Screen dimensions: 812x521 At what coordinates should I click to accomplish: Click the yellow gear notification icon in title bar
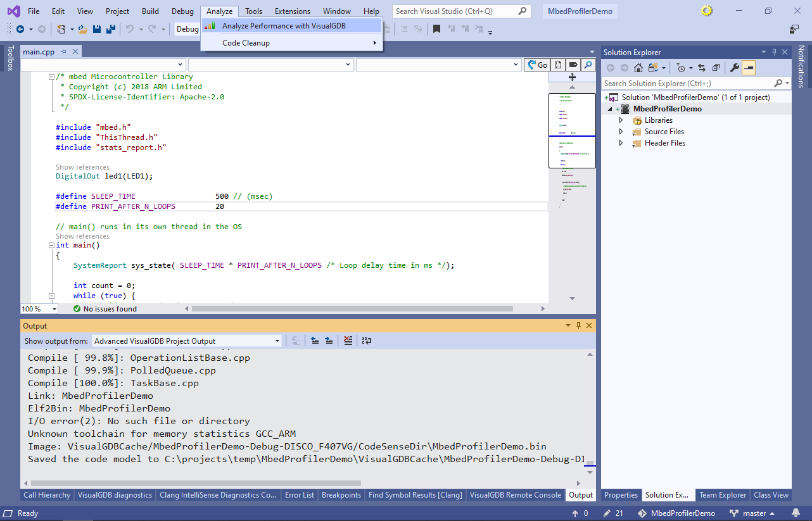coord(707,11)
